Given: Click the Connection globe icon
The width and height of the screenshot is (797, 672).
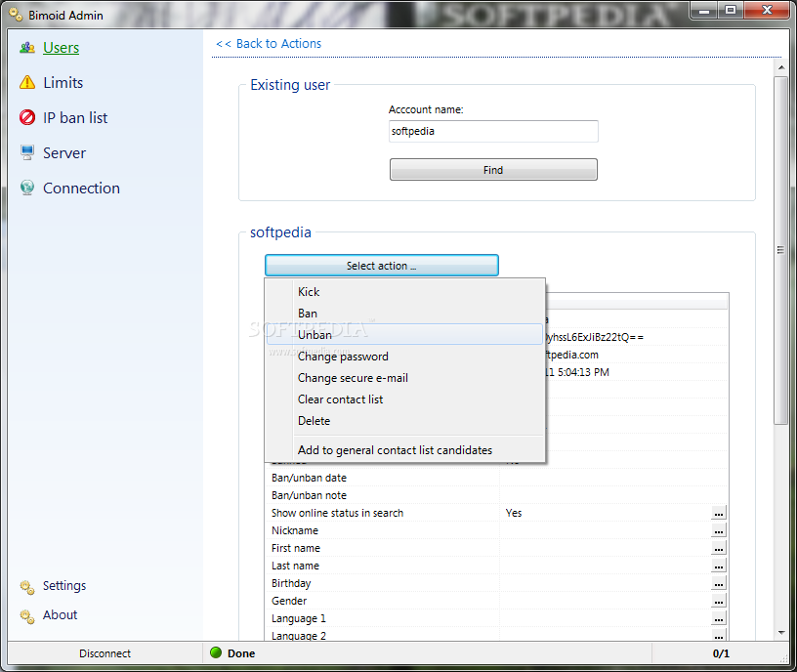Looking at the screenshot, I should tap(27, 188).
